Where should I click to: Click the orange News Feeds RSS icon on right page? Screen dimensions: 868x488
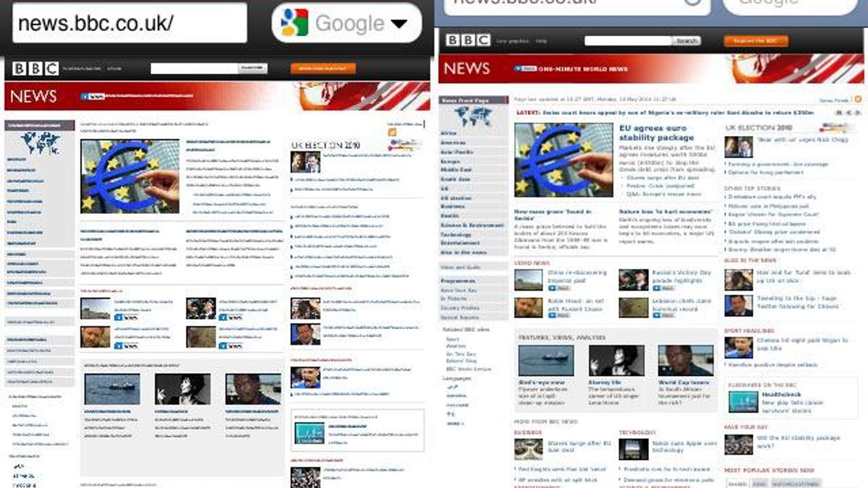pyautogui.click(x=858, y=100)
